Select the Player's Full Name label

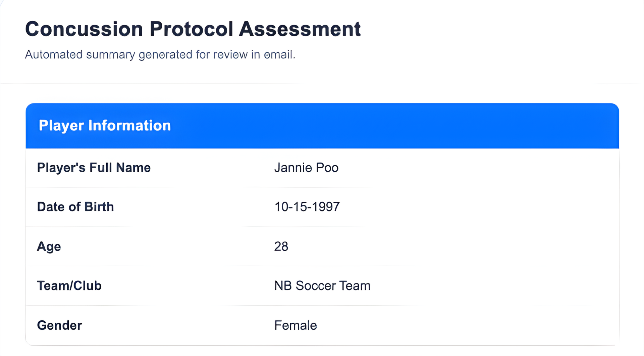(x=94, y=168)
